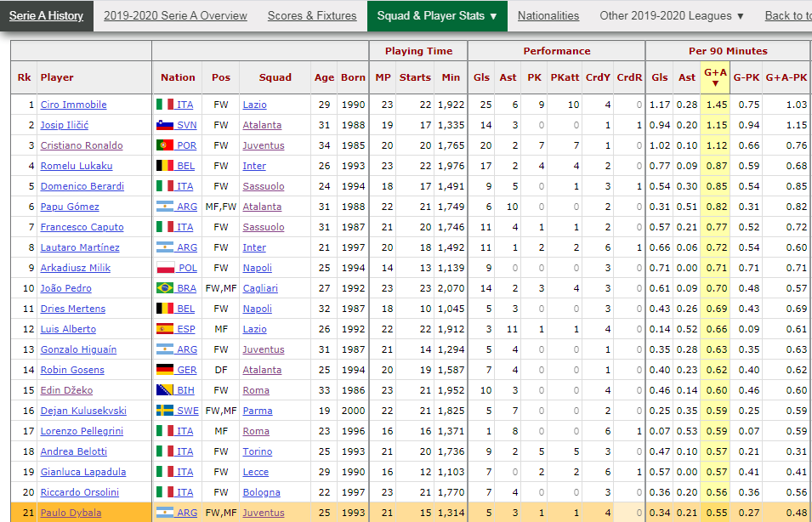Click Slovenia flag SVN nation link
Viewport: 812px width, 522px height.
pos(177,125)
